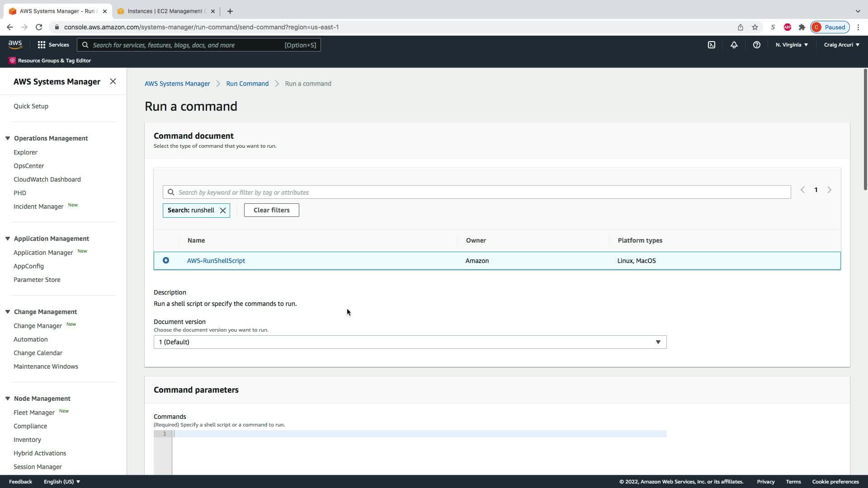Click the help question mark icon
The height and width of the screenshot is (488, 868).
[756, 45]
